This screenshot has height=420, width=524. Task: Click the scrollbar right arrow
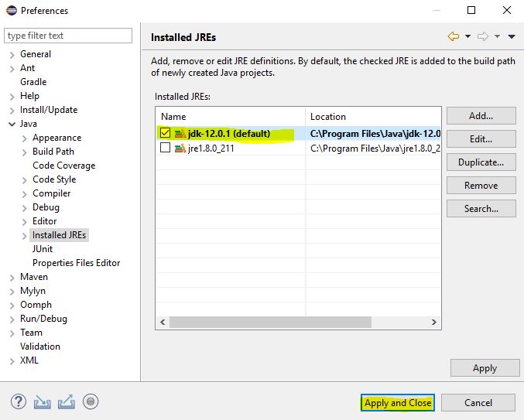(433, 323)
